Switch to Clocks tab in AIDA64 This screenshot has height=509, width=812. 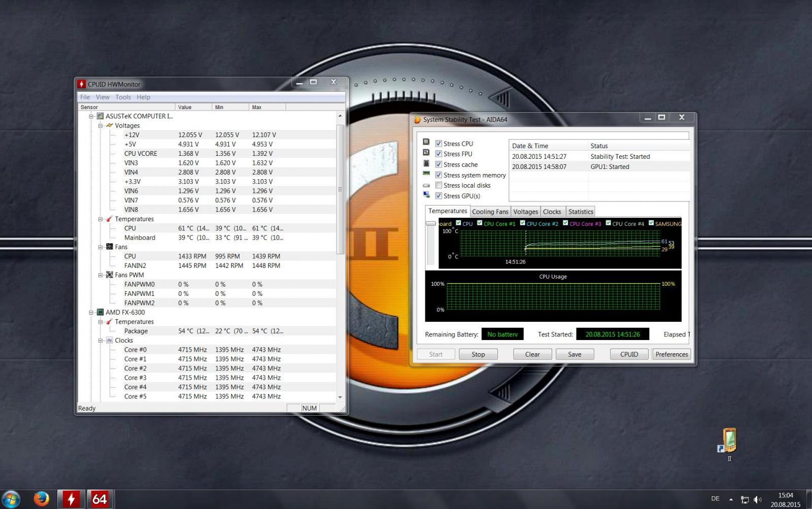(x=552, y=212)
